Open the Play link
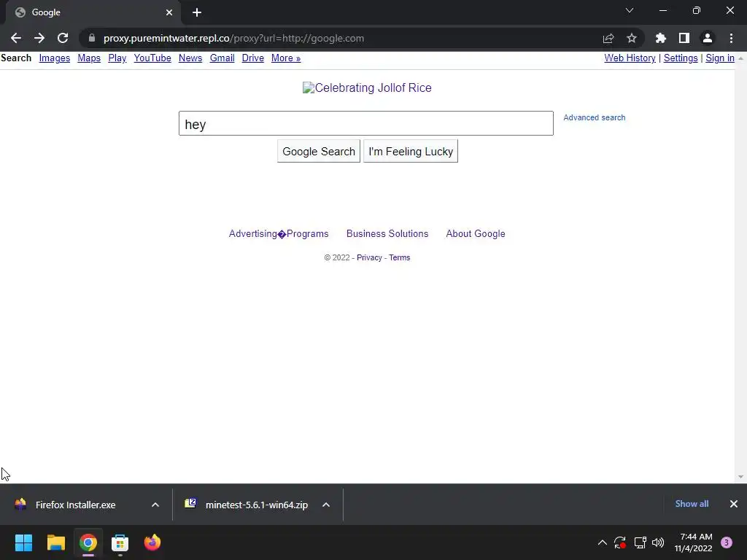Viewport: 747px width, 560px height. [117, 58]
